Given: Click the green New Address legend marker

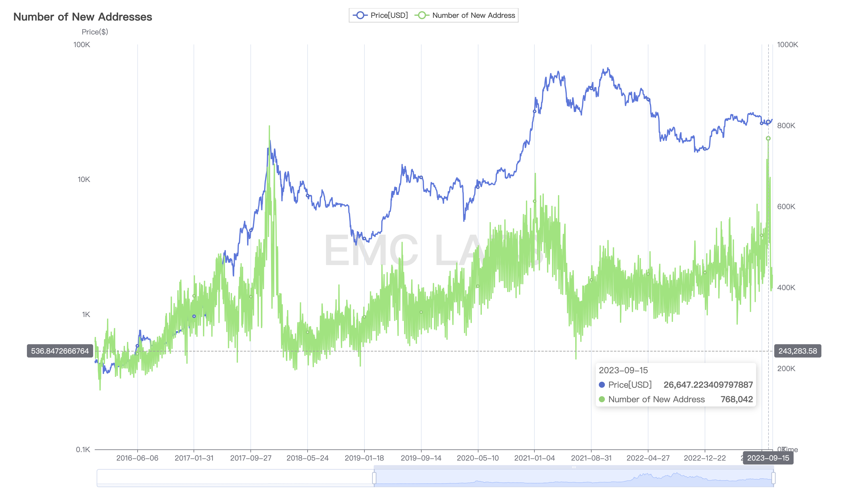Looking at the screenshot, I should [x=422, y=15].
